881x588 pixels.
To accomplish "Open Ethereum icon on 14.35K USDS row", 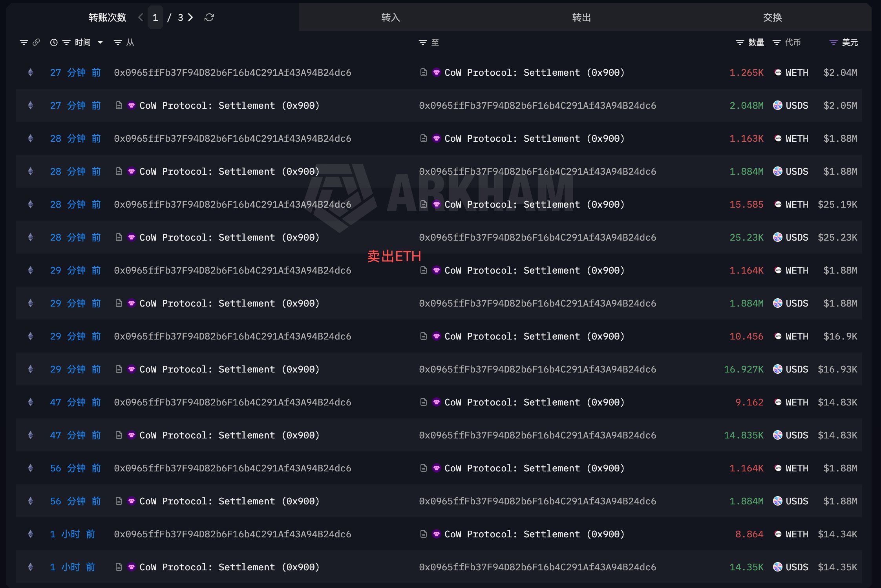I will tap(31, 567).
